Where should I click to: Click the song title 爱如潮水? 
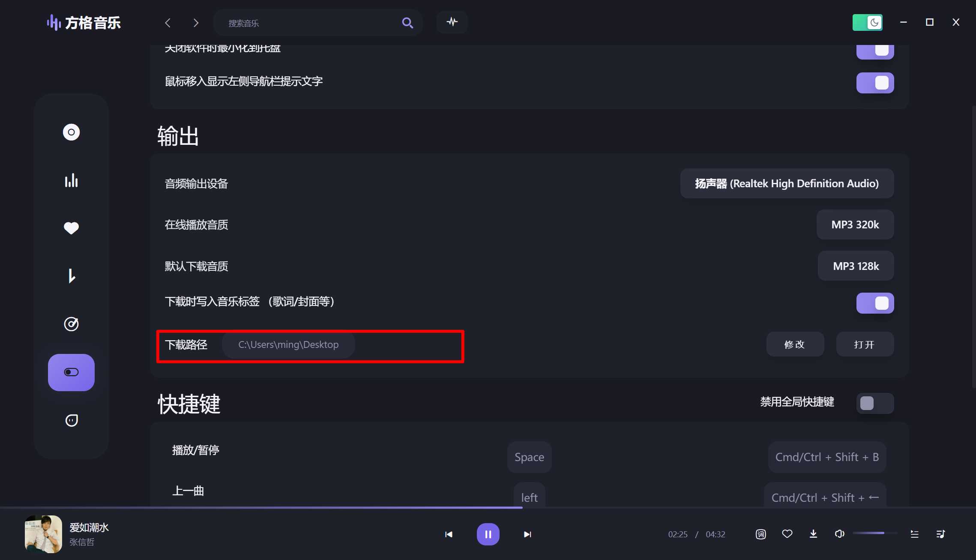coord(89,527)
